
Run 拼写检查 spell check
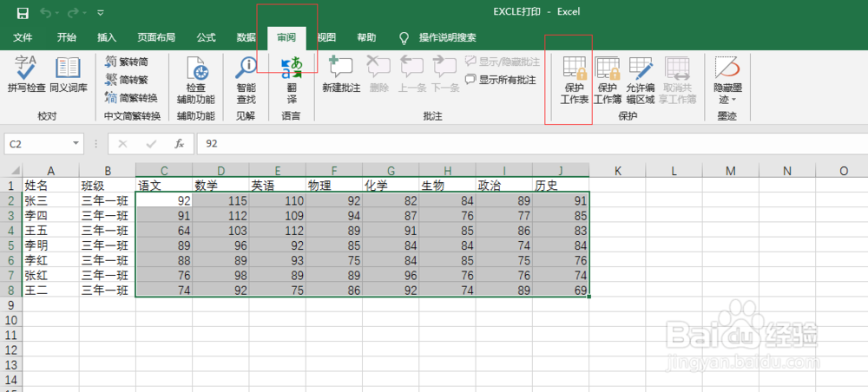tap(26, 74)
